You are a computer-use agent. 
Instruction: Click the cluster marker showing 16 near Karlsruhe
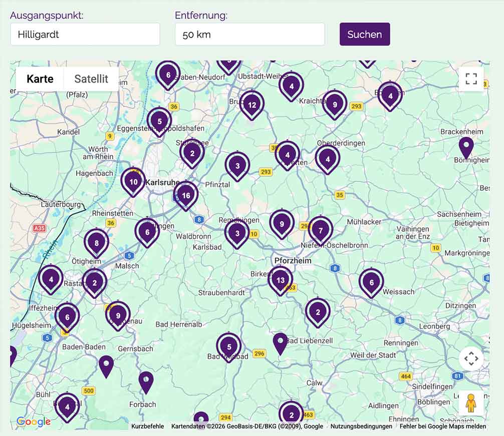(186, 196)
